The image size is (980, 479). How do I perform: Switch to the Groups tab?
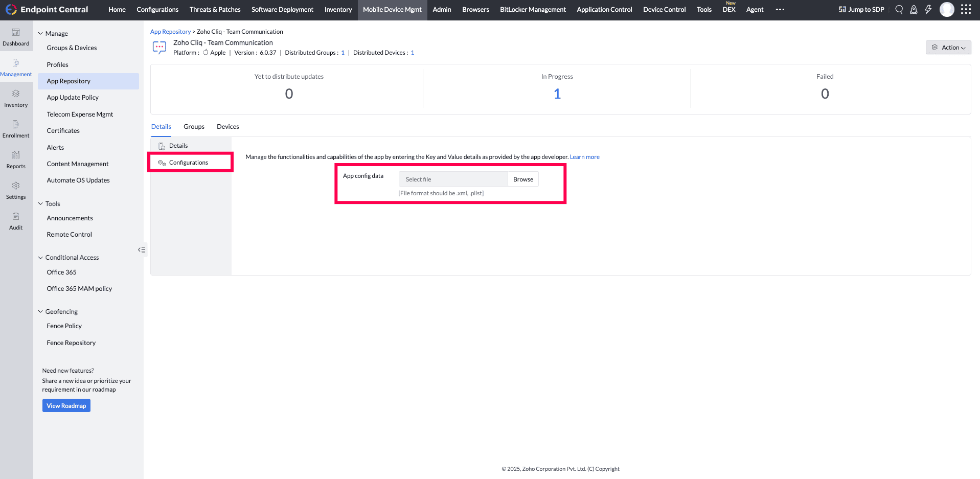tap(194, 127)
